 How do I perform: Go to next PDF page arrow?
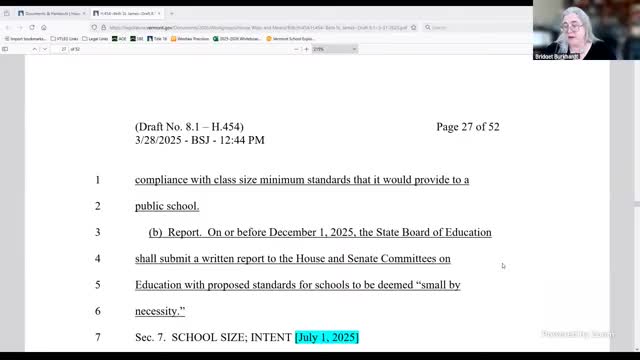(x=45, y=49)
